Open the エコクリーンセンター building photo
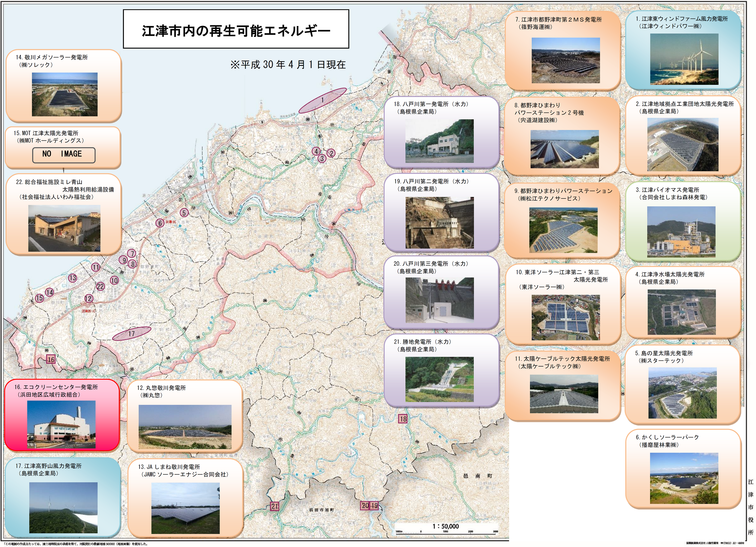 pos(61,424)
